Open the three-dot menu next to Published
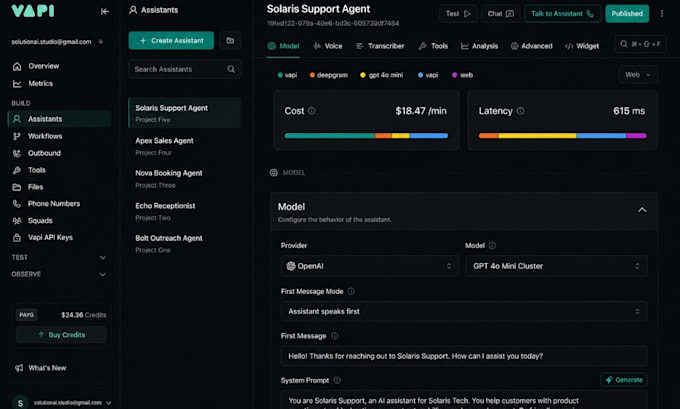Screen dimensions: 680x409 (x=662, y=13)
